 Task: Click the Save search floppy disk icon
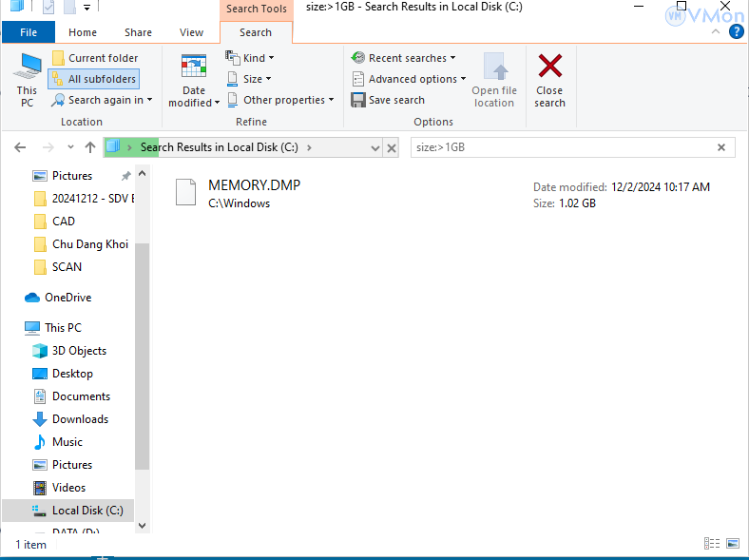coord(358,100)
